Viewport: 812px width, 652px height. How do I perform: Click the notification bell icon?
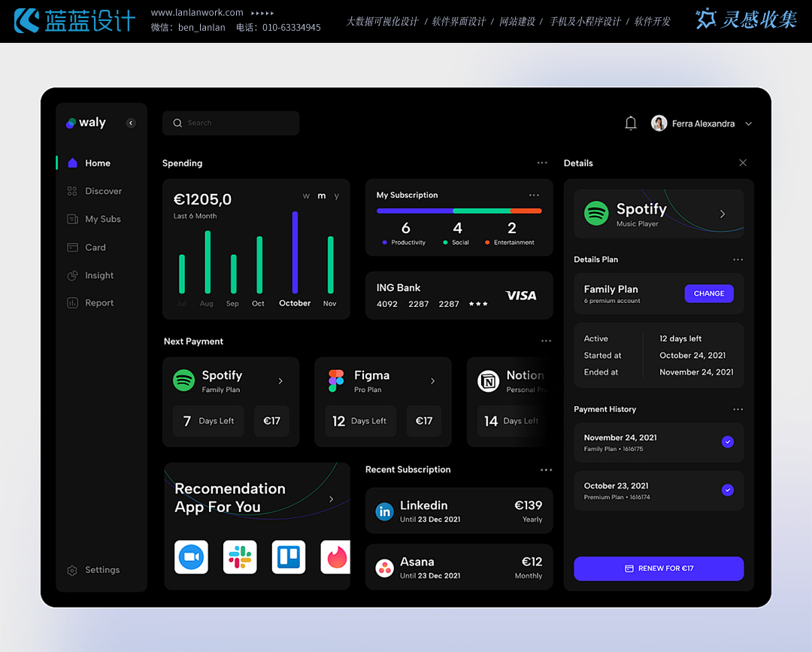(631, 123)
